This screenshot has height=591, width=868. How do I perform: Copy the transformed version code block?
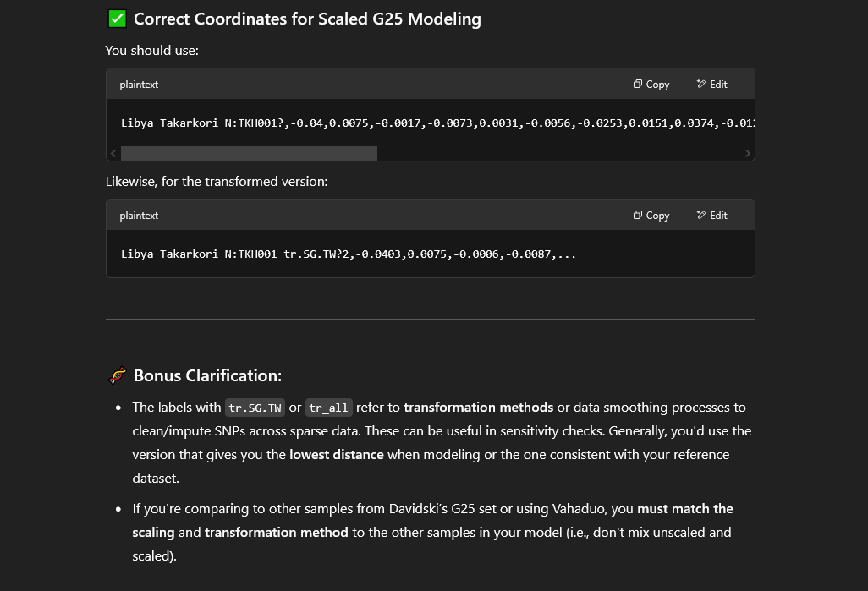point(651,216)
